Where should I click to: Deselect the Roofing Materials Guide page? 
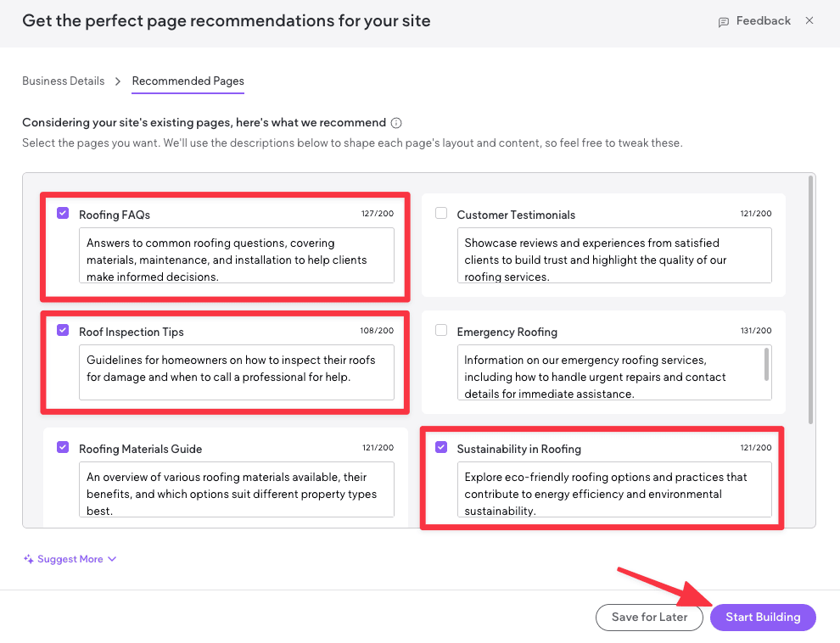click(x=63, y=447)
